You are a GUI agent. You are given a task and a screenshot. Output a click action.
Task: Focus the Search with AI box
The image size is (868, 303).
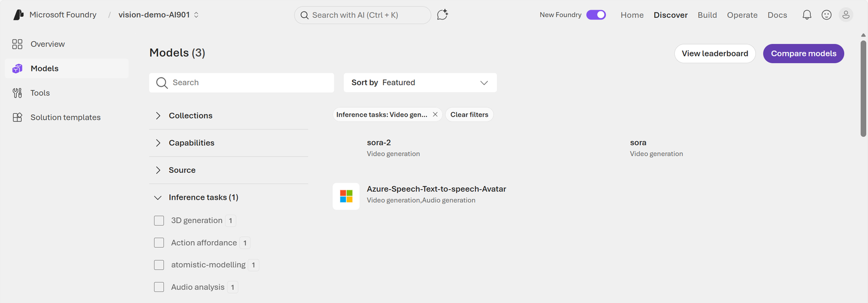coord(362,15)
